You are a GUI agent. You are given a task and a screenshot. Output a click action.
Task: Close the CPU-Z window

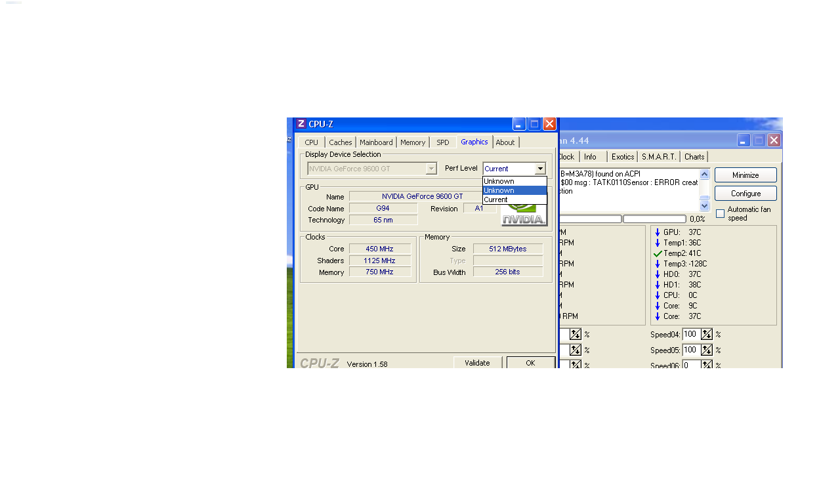549,124
